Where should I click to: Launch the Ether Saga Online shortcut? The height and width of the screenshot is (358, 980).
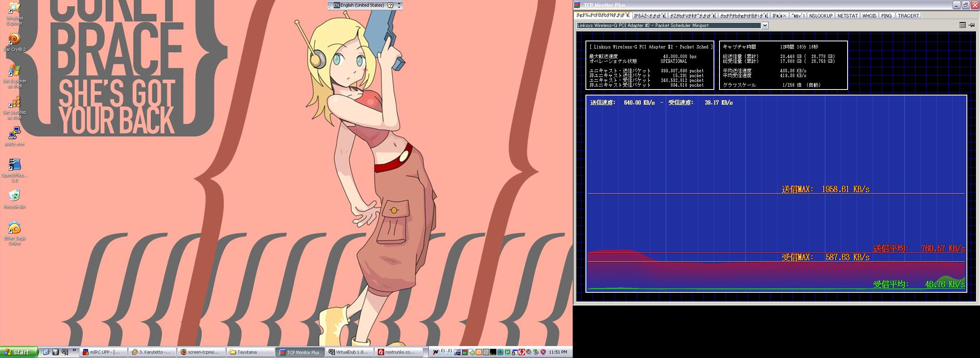point(14,233)
